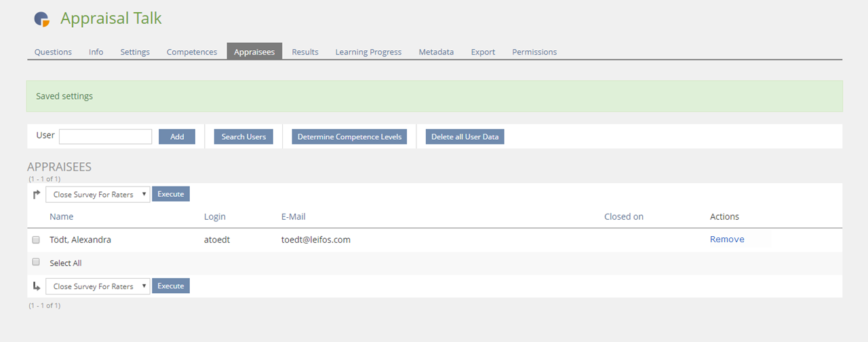Open the Competences tab
This screenshot has height=342, width=868.
point(192,52)
